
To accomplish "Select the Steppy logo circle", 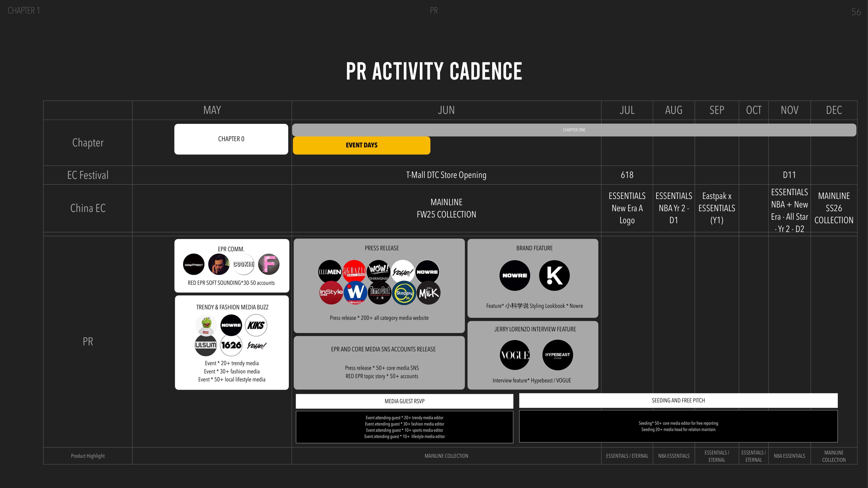I will tap(404, 293).
